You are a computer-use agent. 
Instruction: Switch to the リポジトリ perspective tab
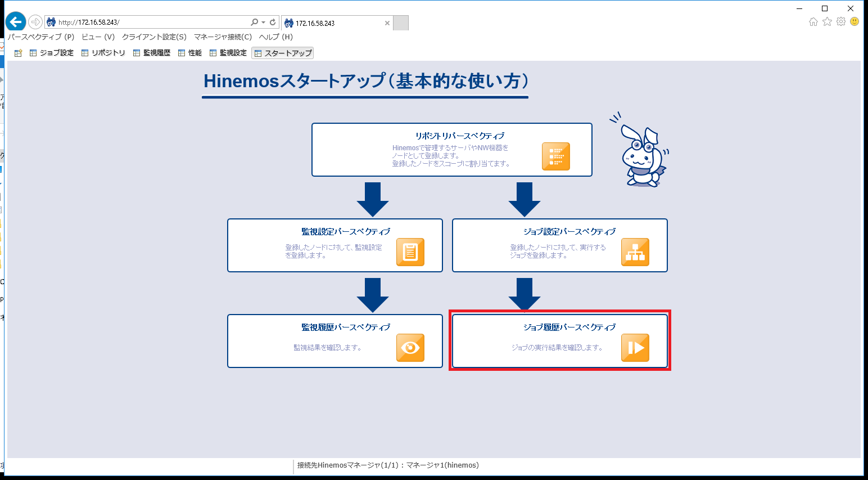[x=103, y=53]
